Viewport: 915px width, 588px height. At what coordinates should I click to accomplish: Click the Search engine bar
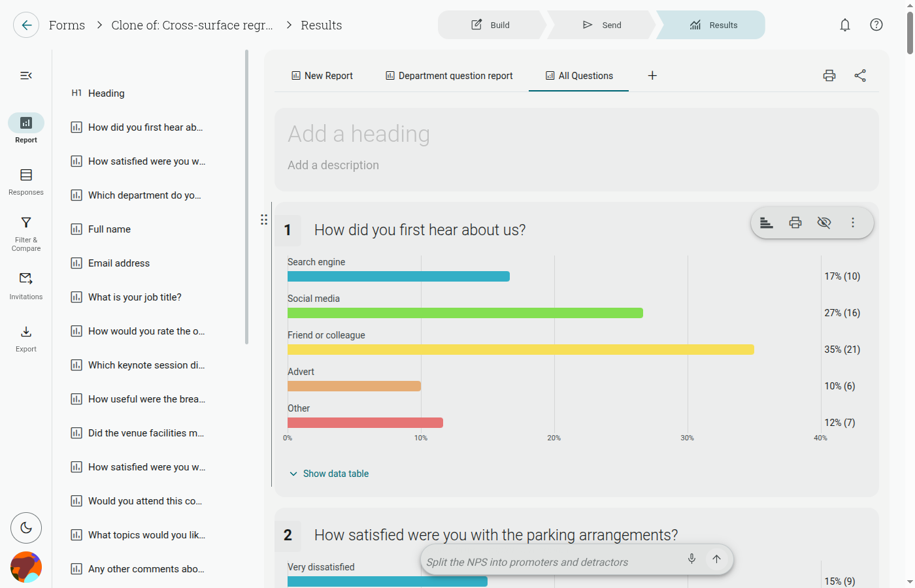(x=399, y=276)
